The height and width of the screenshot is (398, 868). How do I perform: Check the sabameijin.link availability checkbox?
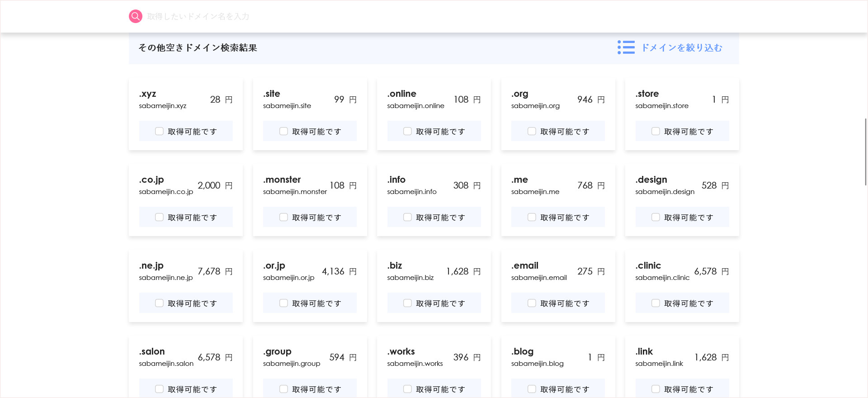pos(656,389)
